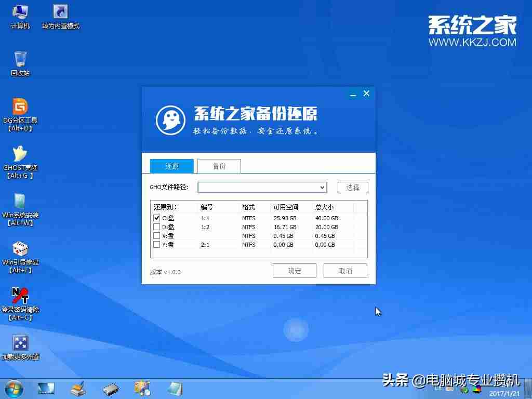Check the Y:盘 checkbox
This screenshot has height=399, width=532.
[x=156, y=245]
